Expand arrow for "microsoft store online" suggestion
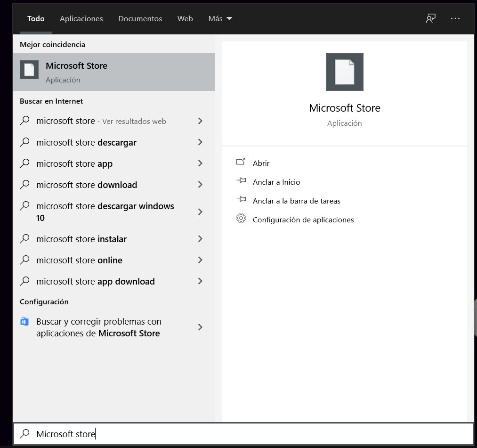This screenshot has height=448, width=477. (x=200, y=260)
